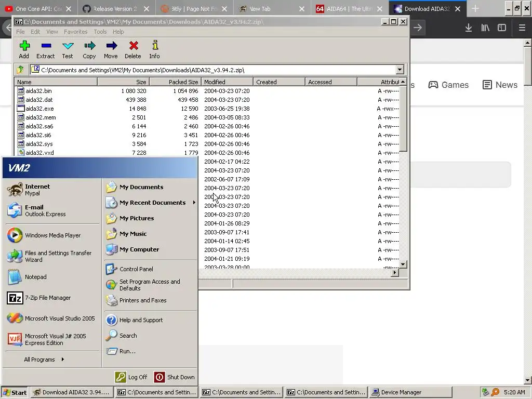Image resolution: width=532 pixels, height=399 pixels.
Task: Click the Info toolbar icon
Action: (x=155, y=49)
